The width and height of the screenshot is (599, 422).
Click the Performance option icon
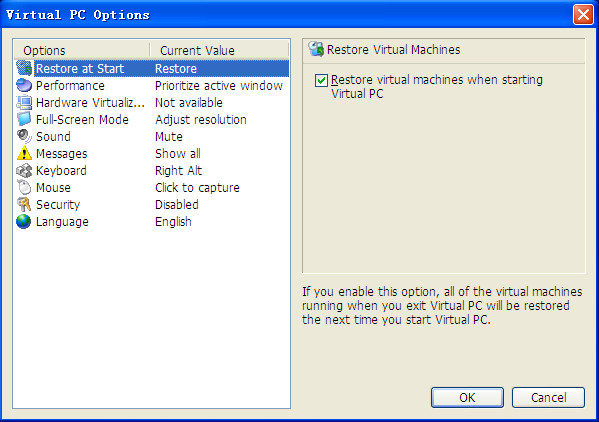tap(24, 85)
